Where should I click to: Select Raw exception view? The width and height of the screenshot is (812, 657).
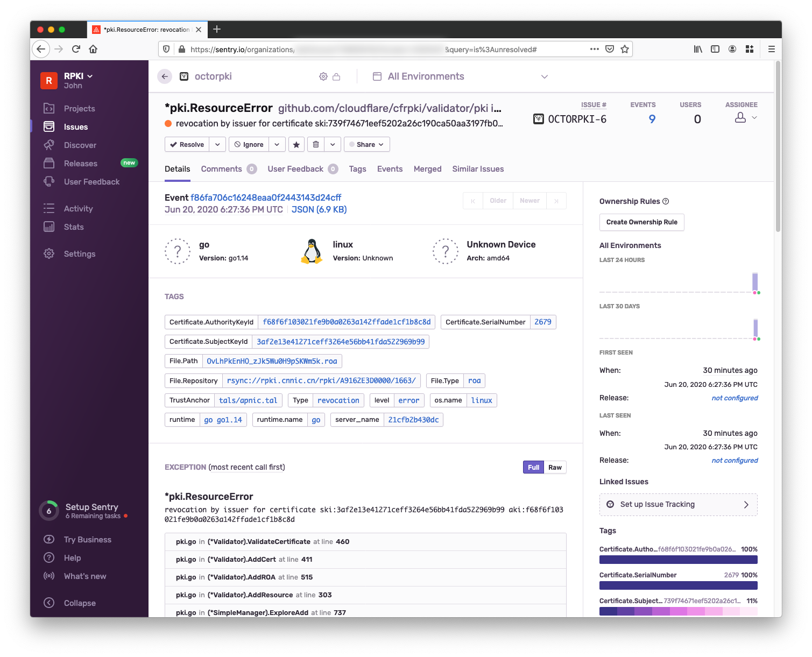click(x=555, y=467)
